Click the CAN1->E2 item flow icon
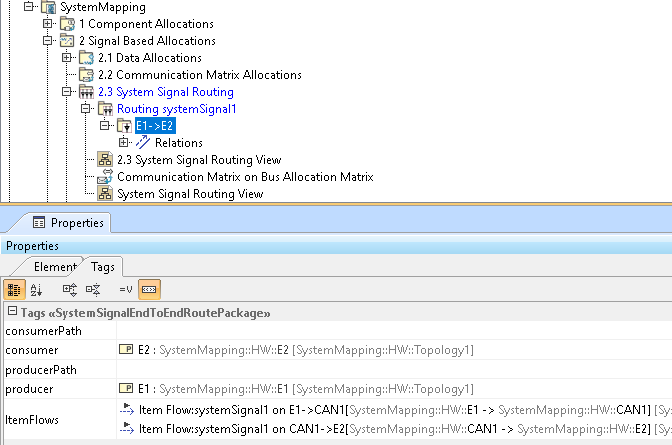The image size is (672, 445). [x=127, y=428]
